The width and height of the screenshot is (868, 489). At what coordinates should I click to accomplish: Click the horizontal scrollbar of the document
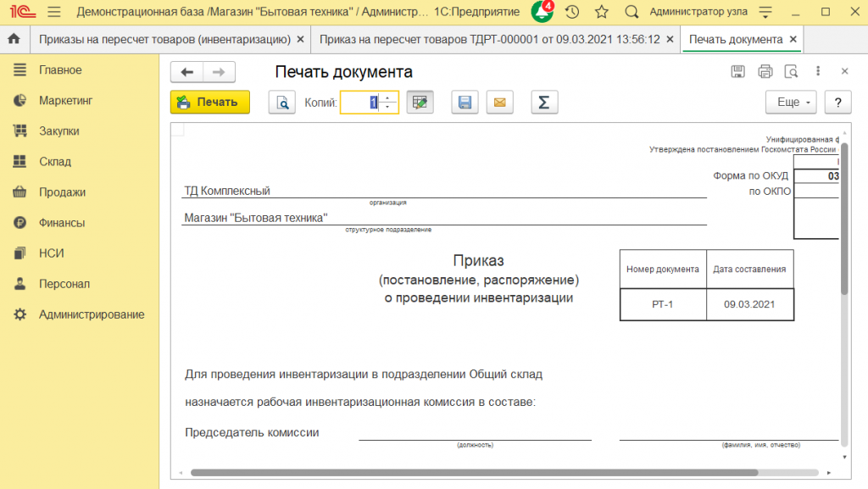pos(474,473)
